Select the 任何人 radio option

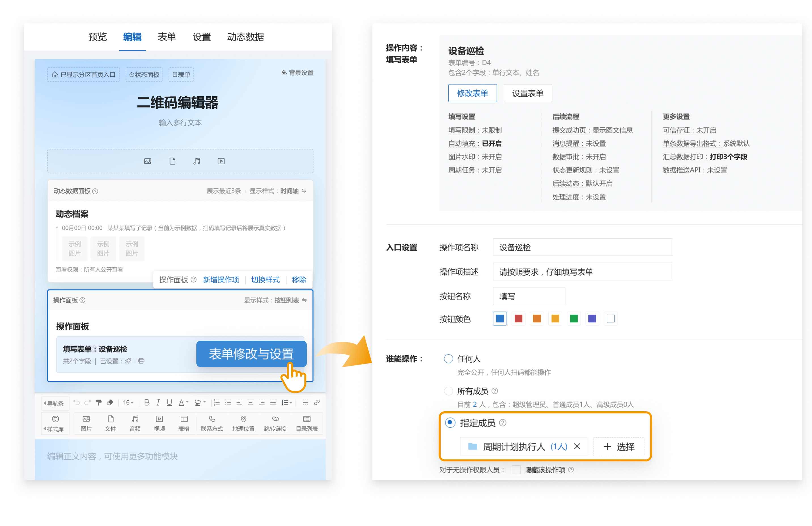(x=448, y=359)
